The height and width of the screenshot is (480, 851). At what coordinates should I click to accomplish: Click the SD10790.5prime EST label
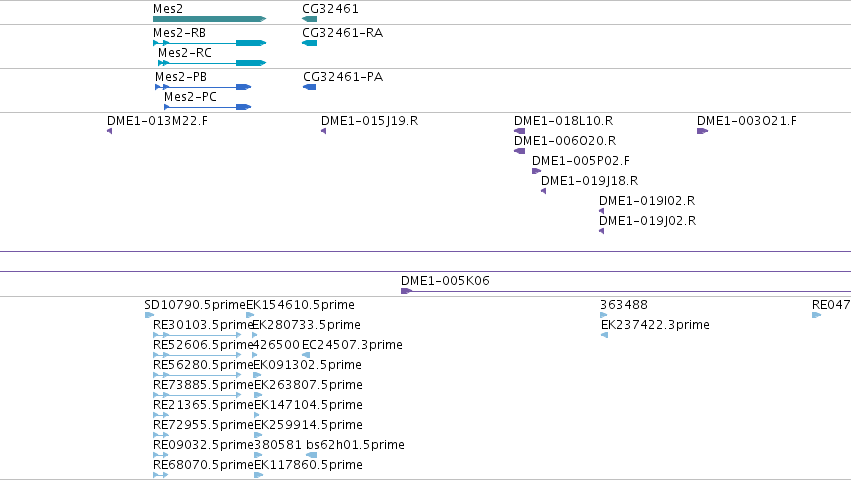(x=195, y=305)
